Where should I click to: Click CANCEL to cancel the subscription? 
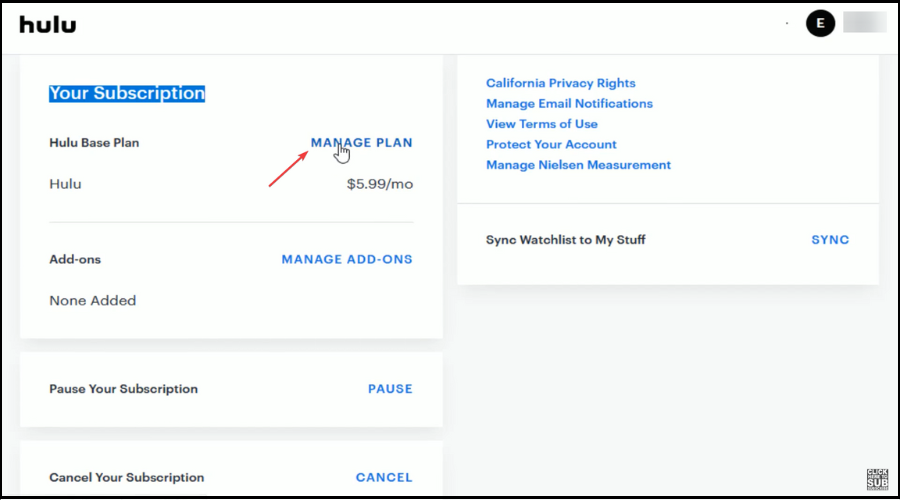pos(384,478)
